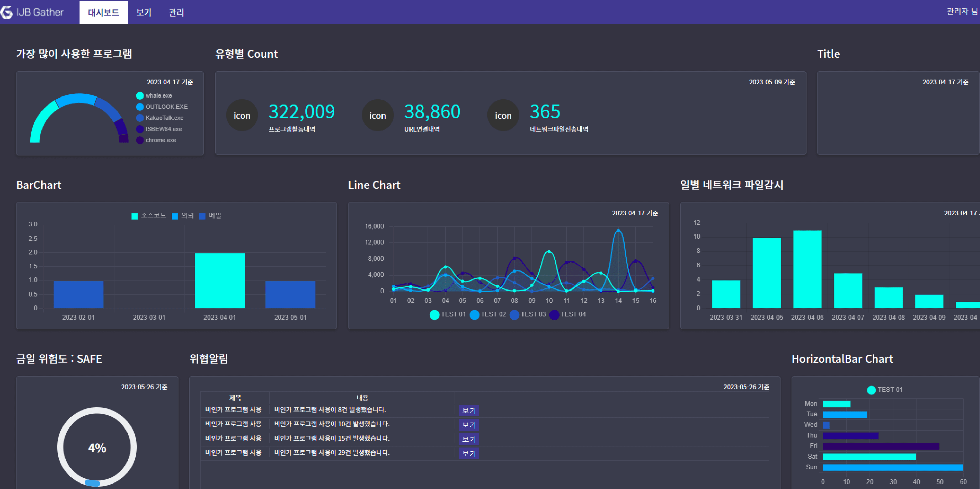Toggle TEST 01 line chart legend
The height and width of the screenshot is (489, 980).
tap(448, 315)
